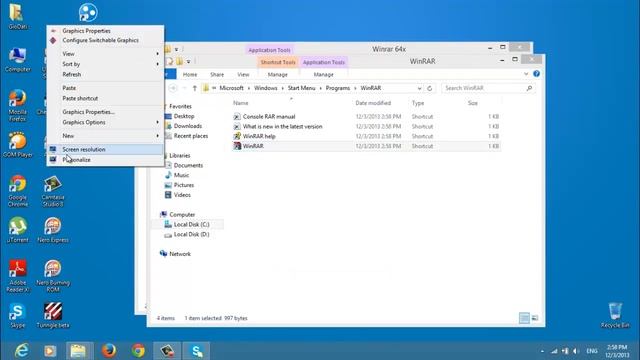The image size is (640, 360).
Task: Launch uTorrent from desktop
Action: point(18,230)
